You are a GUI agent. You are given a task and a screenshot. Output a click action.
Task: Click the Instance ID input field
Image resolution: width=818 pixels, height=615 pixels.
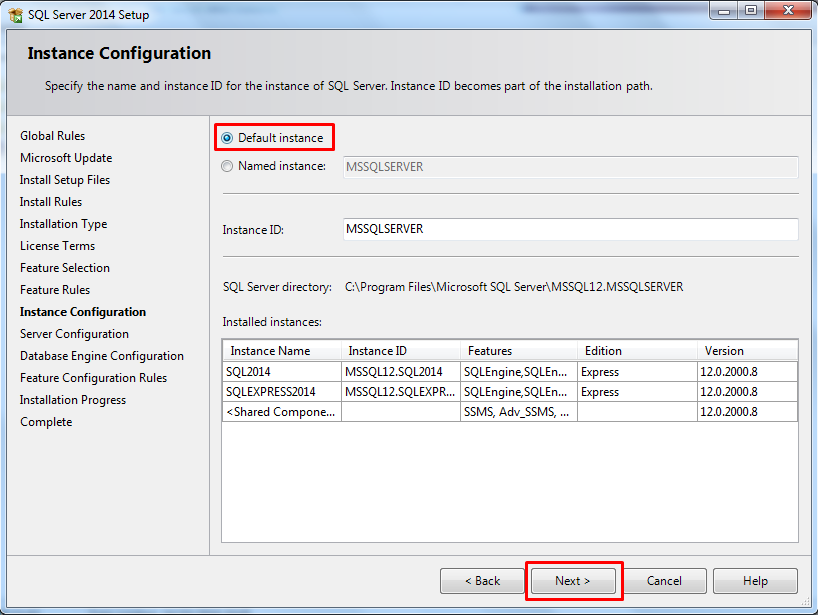(570, 229)
